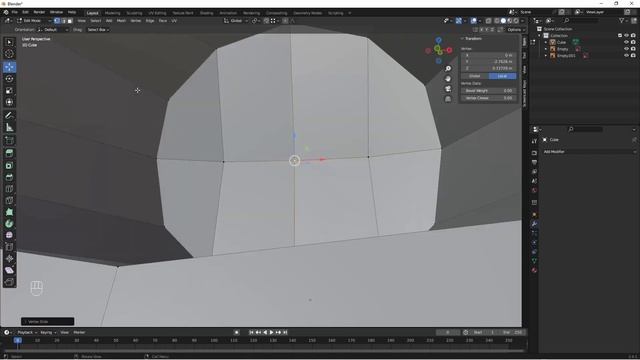
Task: Activate the Transform tool
Action: click(9, 102)
